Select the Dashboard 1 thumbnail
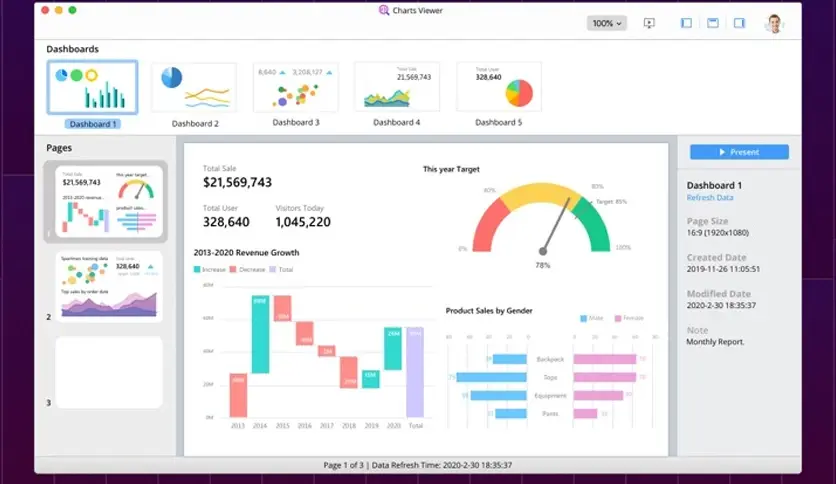This screenshot has width=836, height=484. tap(92, 86)
